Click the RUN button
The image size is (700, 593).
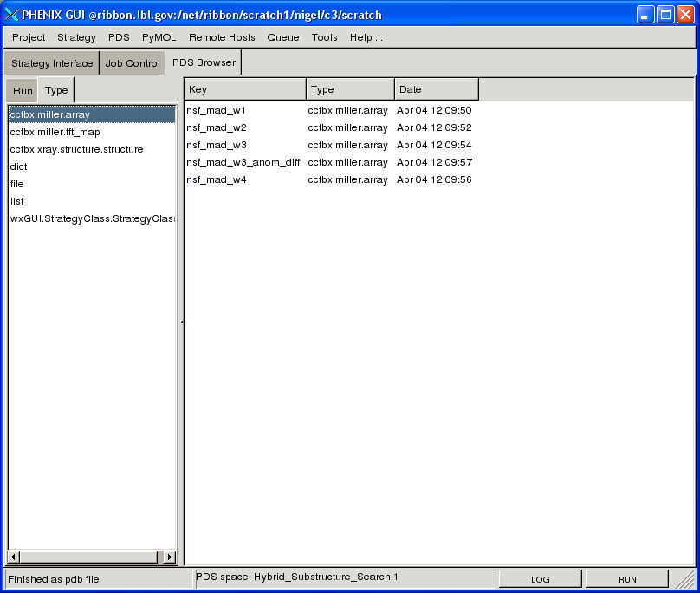point(626,579)
